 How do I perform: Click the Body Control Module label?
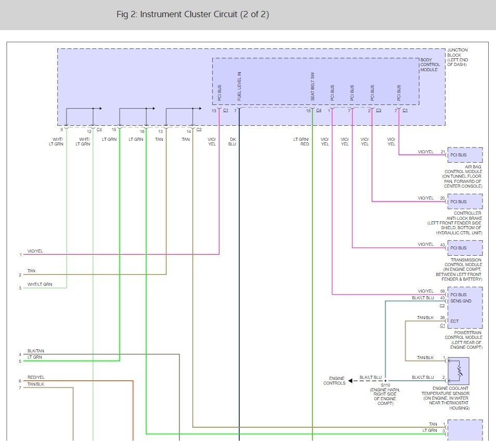click(430, 64)
